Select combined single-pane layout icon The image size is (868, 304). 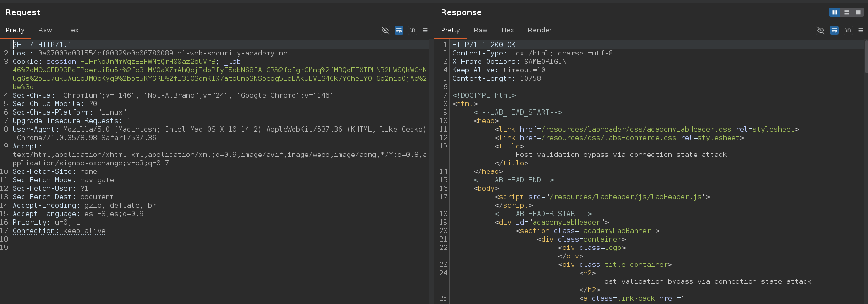pyautogui.click(x=858, y=13)
